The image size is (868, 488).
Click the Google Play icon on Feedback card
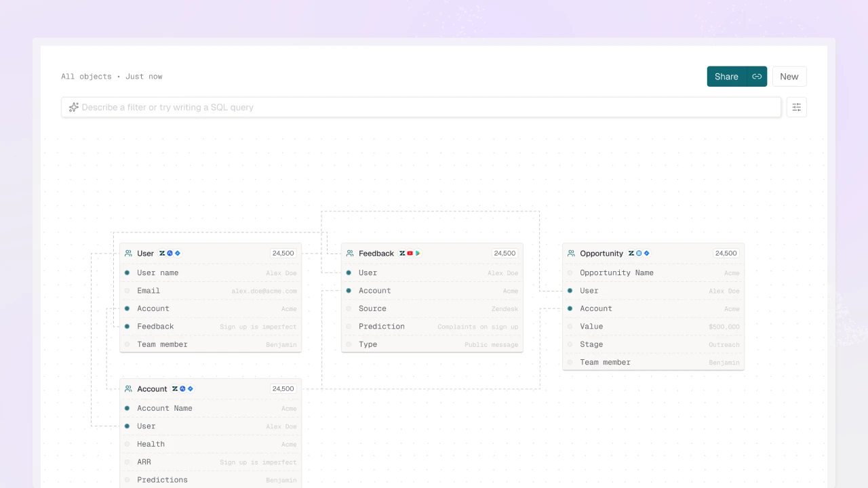coord(418,253)
